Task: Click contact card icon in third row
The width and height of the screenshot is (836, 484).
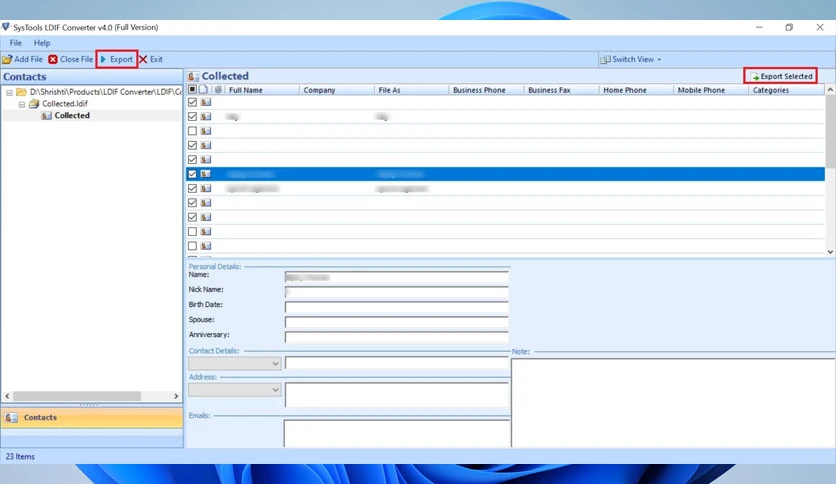Action: tap(206, 131)
